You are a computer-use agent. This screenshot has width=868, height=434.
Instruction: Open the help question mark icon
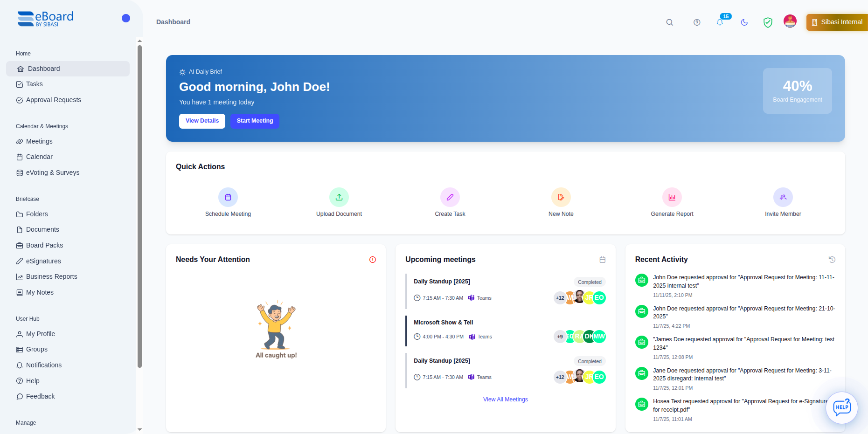pyautogui.click(x=697, y=22)
